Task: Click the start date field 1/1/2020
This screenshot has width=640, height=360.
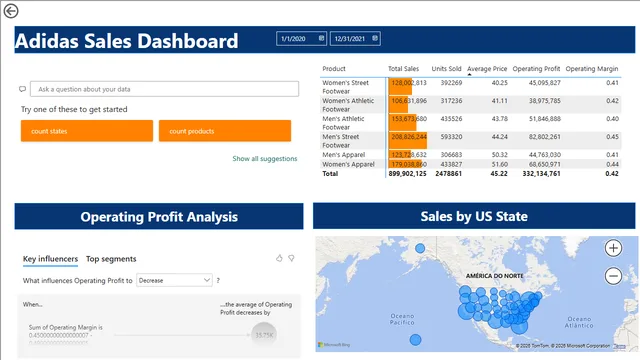Action: (x=301, y=38)
